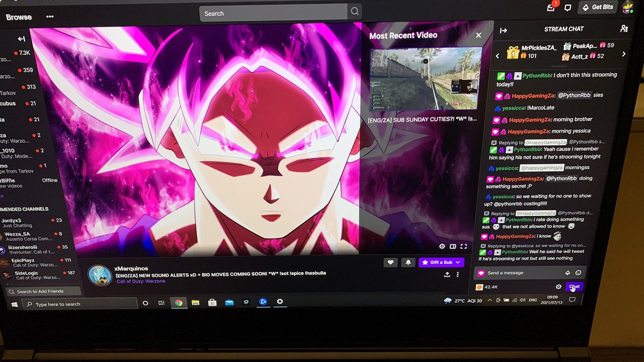Close the Most Recent Video panel

coord(478,35)
